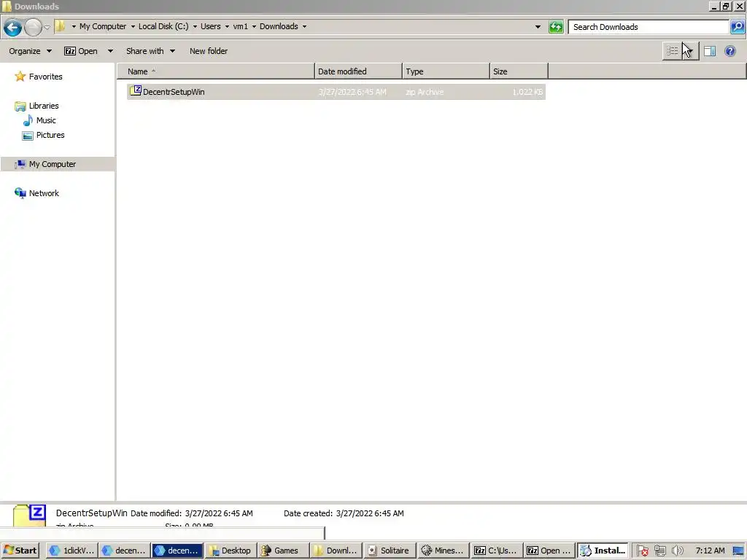This screenshot has height=560, width=747.
Task: Open the Start menu
Action: (20, 551)
